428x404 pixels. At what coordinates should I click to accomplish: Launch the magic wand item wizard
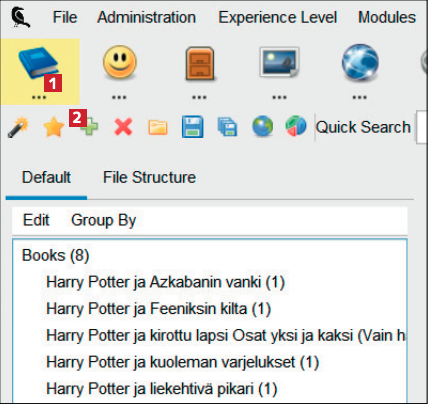(x=18, y=127)
